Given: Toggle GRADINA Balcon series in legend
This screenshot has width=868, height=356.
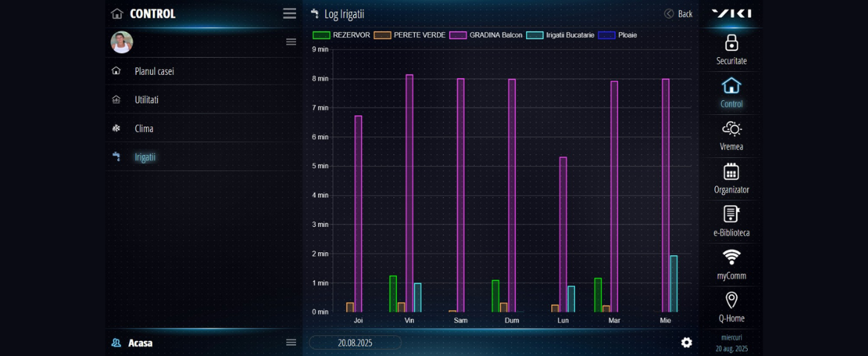Looking at the screenshot, I should [485, 35].
